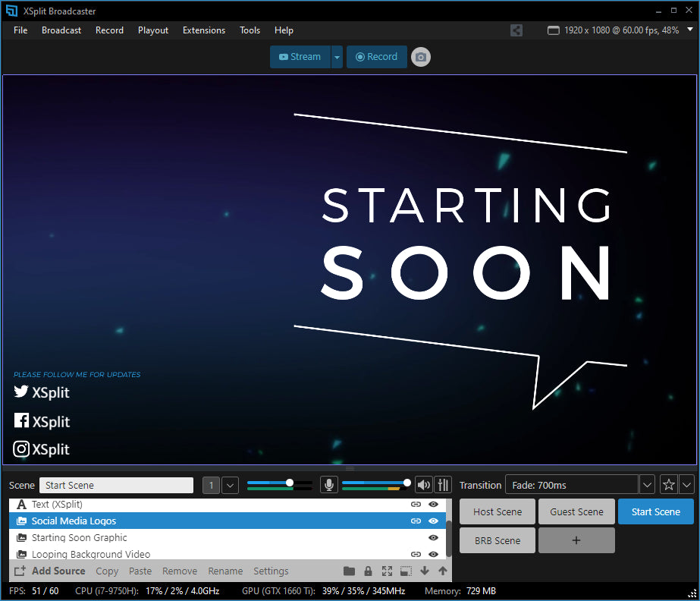The image size is (700, 601).
Task: Open the audio mixer icon
Action: 444,485
